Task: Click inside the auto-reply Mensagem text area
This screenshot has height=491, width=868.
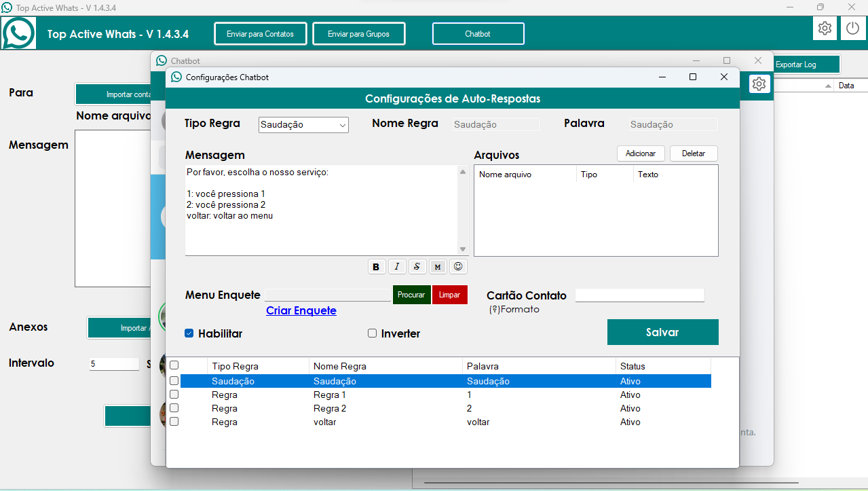Action: point(322,210)
